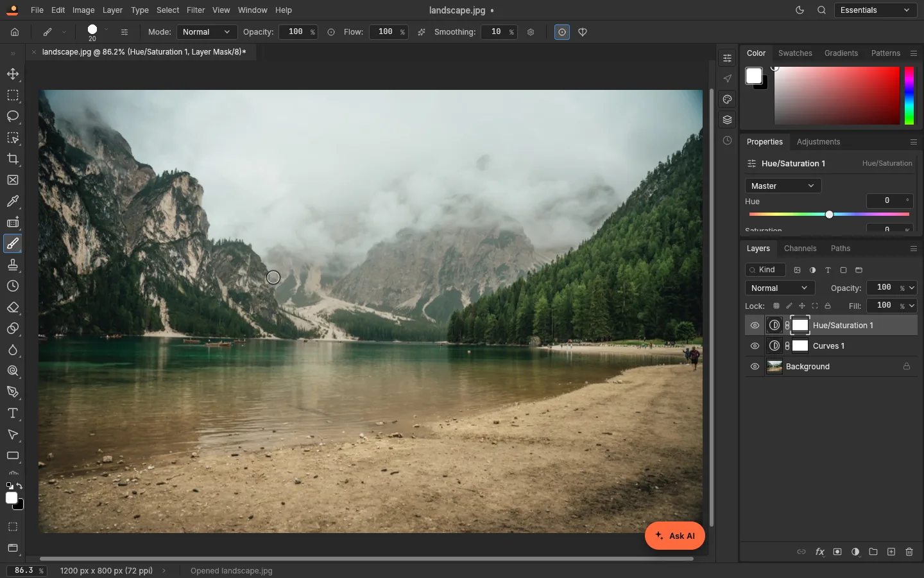Toggle visibility of the Background layer
The image size is (924, 578).
pyautogui.click(x=755, y=367)
